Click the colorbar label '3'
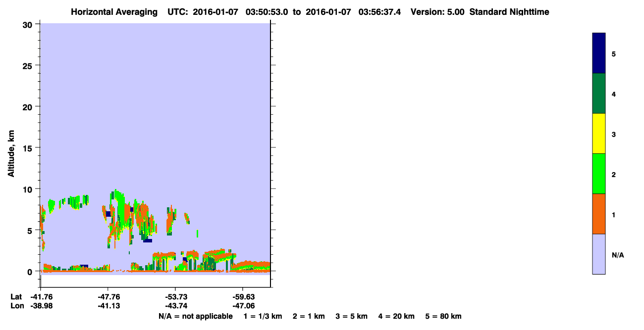 [x=614, y=134]
